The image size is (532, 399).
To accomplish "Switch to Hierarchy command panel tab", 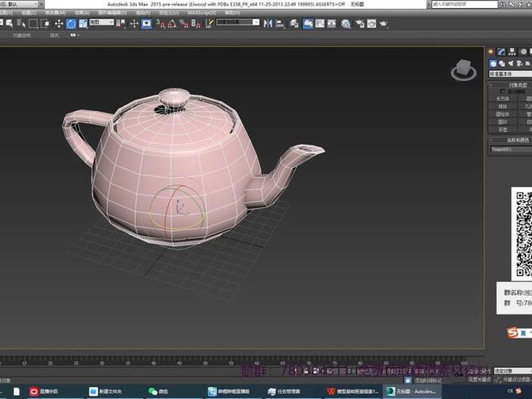I will point(512,52).
